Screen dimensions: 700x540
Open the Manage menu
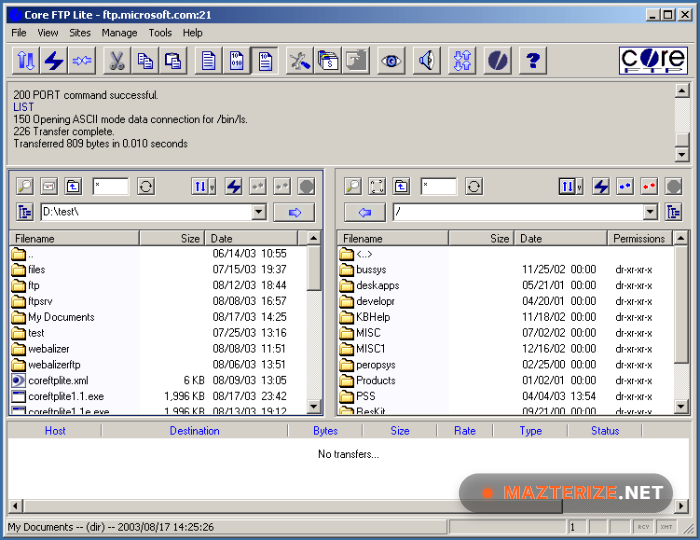click(x=119, y=33)
